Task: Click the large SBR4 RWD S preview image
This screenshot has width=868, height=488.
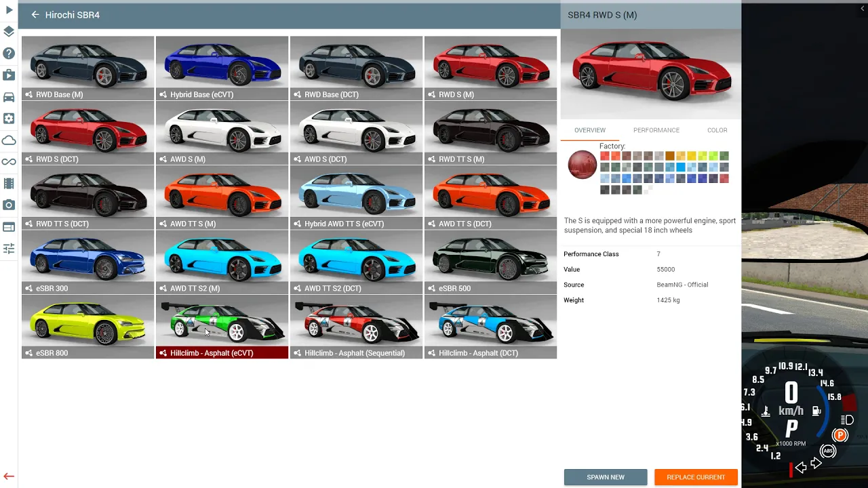Action: (651, 74)
